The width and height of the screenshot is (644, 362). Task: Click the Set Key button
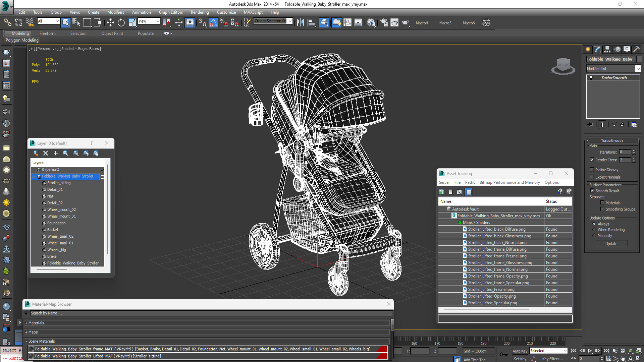pos(520,359)
